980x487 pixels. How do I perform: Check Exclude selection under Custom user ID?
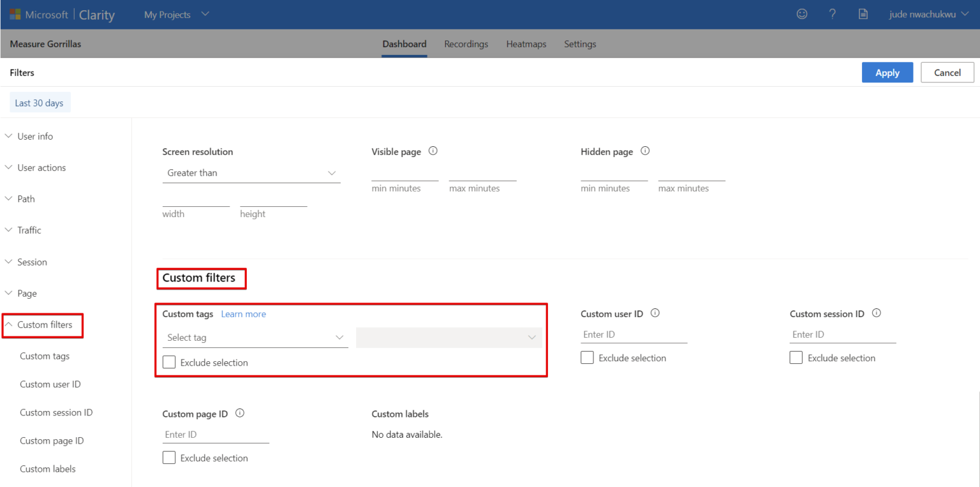(587, 357)
